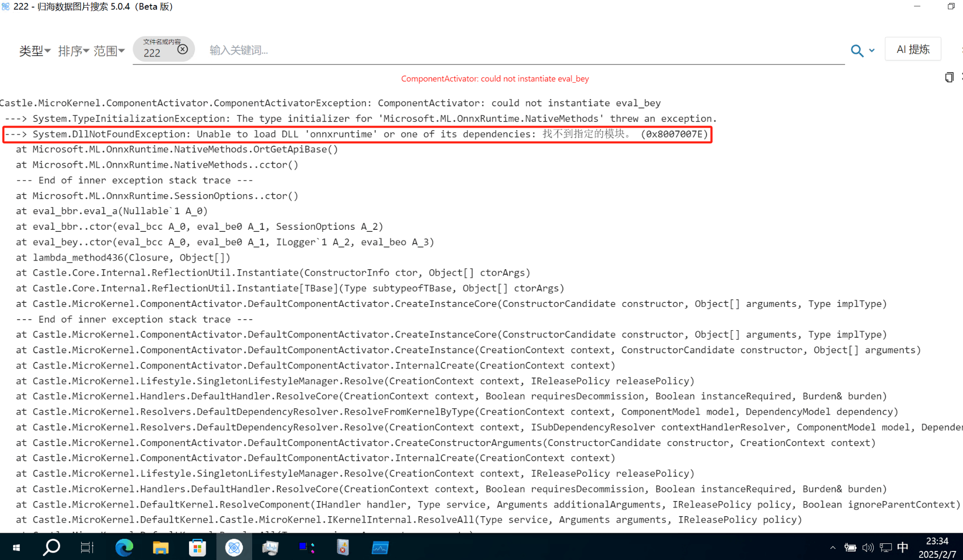Open the 范围 scope menu
The height and width of the screenshot is (560, 963).
point(109,50)
